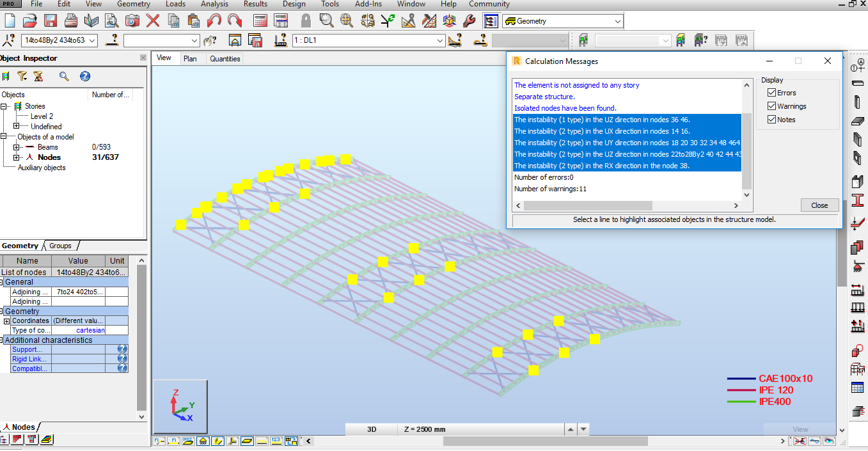Create a new project file
Viewport: 868px width, 451px height.
click(10, 20)
